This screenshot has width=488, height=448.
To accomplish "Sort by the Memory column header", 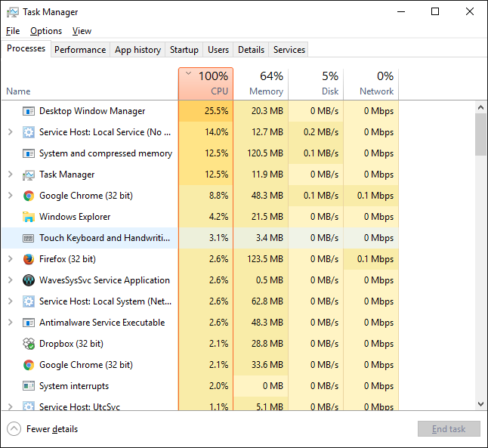I will coord(261,84).
